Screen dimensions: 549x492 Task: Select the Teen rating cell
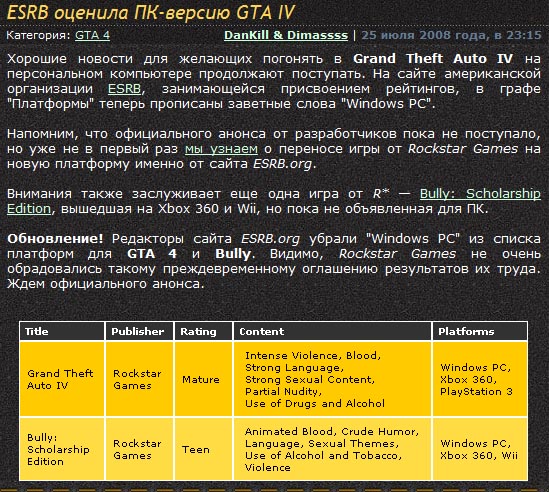[203, 449]
